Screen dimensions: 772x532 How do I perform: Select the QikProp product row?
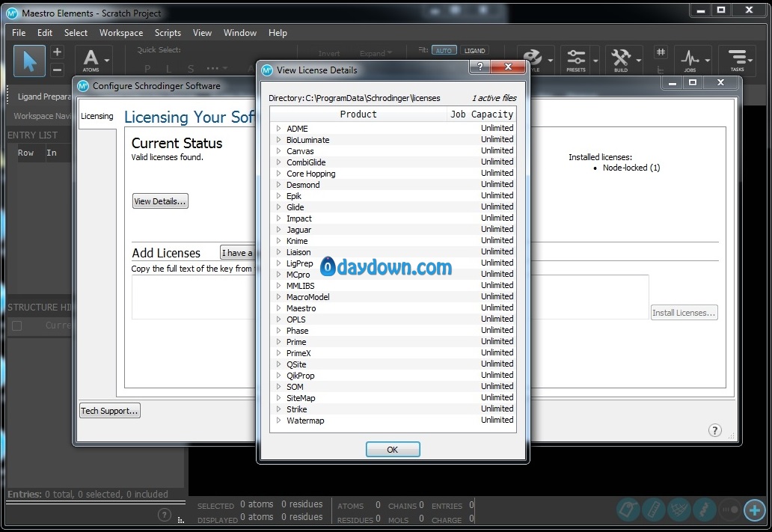click(x=393, y=376)
